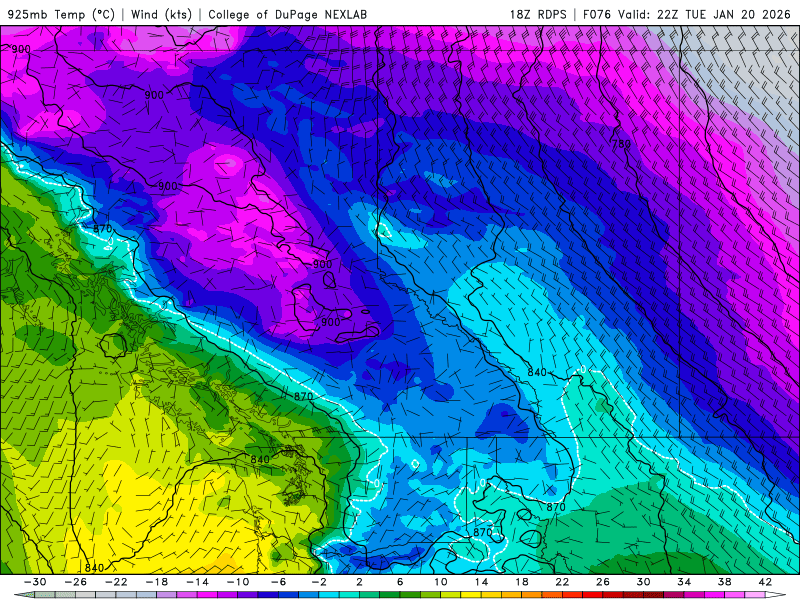Pick the '-6' legend value
Screen dimensions: 800x600
click(279, 582)
